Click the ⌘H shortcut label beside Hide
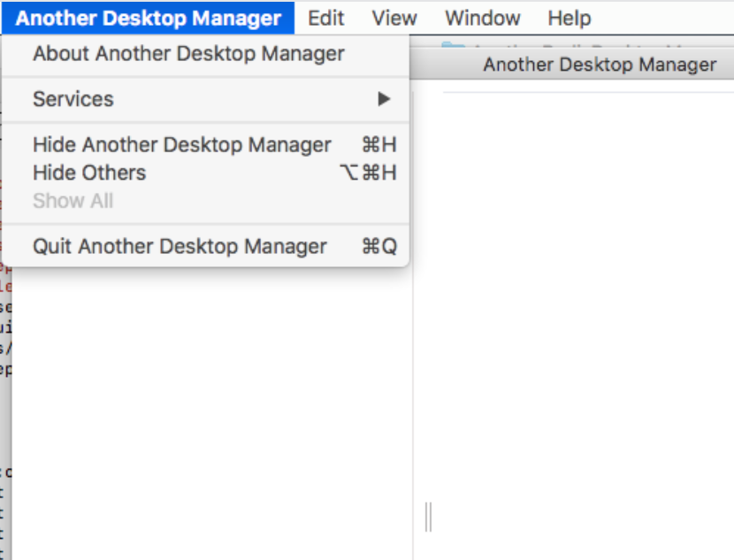Image resolution: width=734 pixels, height=560 pixels. point(378,145)
